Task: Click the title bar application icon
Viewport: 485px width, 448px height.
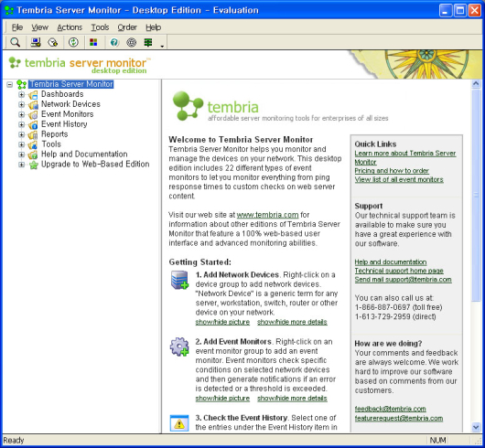Action: point(9,10)
